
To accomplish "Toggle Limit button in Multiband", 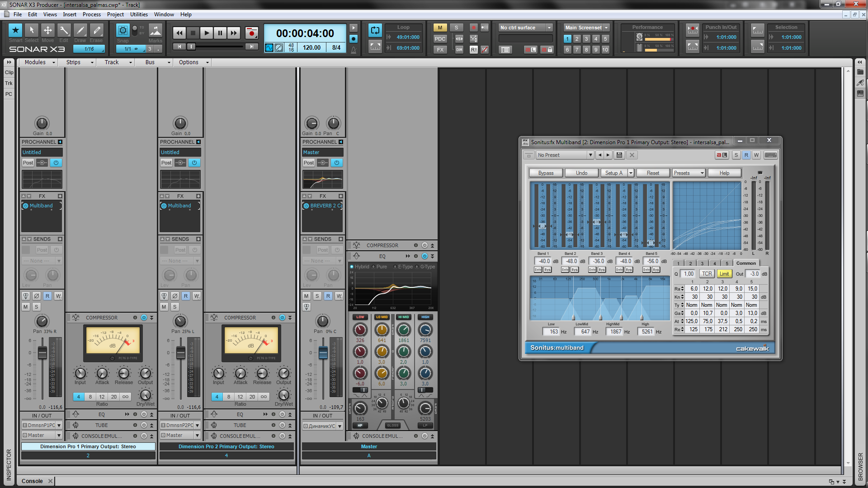I will tap(724, 274).
